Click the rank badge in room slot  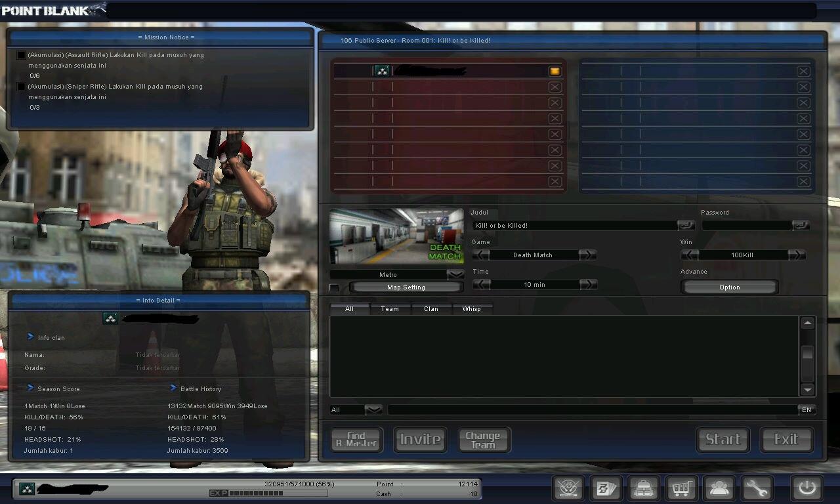click(x=382, y=71)
